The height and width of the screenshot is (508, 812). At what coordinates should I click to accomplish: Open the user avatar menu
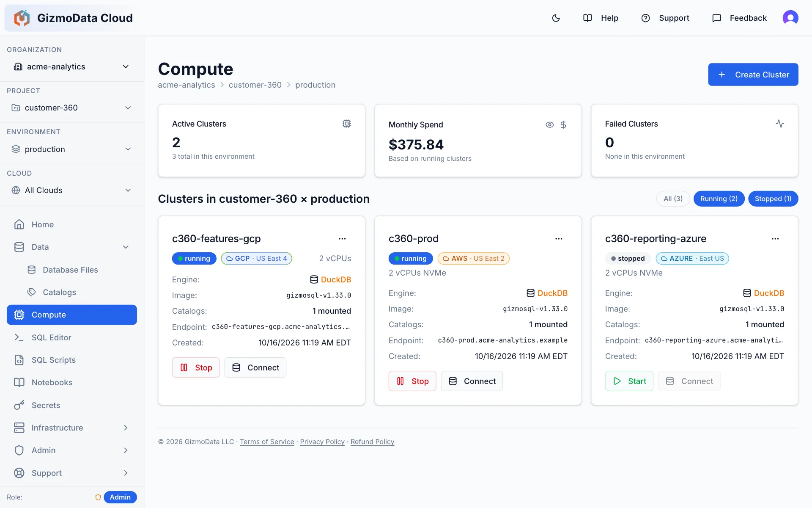tap(790, 18)
